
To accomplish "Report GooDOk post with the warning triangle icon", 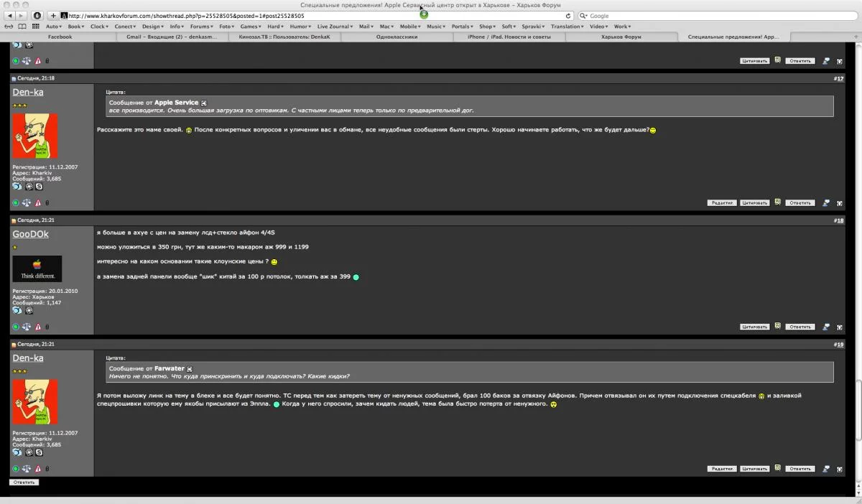I will click(38, 327).
